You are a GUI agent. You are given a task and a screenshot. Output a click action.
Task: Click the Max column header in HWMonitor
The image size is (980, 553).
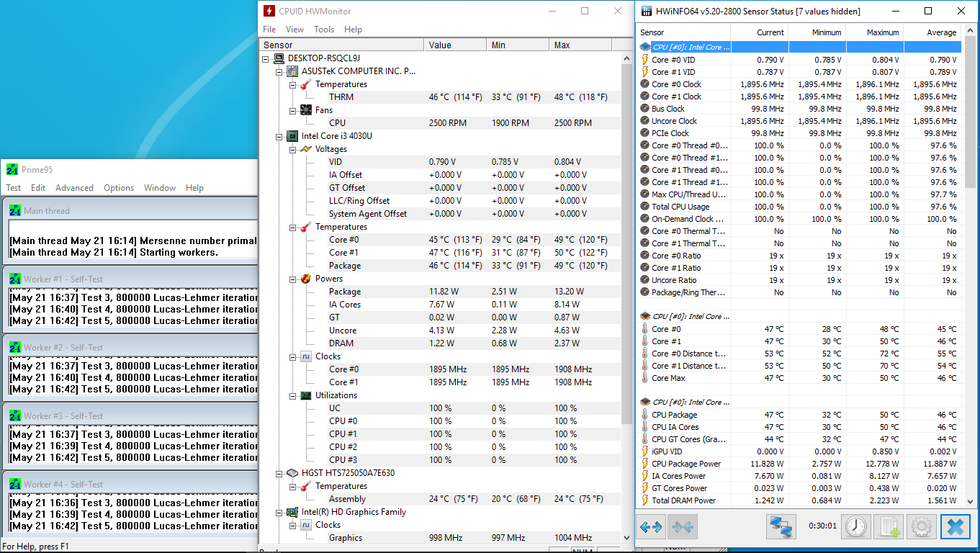[580, 45]
